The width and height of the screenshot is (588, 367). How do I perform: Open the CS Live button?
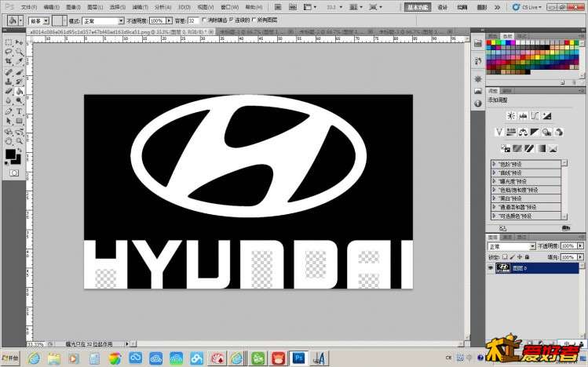(527, 7)
